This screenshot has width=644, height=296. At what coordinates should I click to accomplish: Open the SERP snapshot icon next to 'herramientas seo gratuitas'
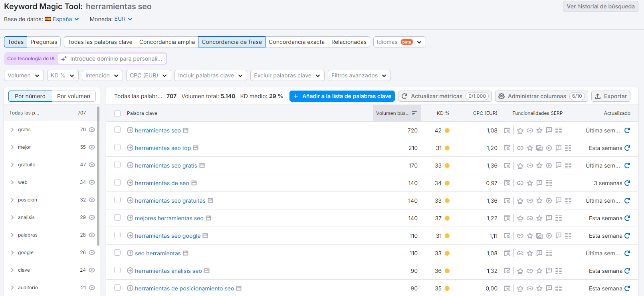(210, 200)
